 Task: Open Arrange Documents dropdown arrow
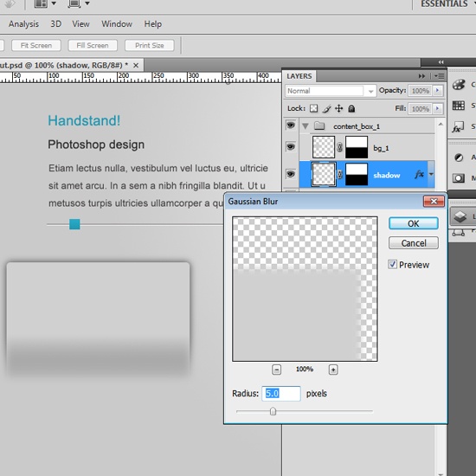54,3
